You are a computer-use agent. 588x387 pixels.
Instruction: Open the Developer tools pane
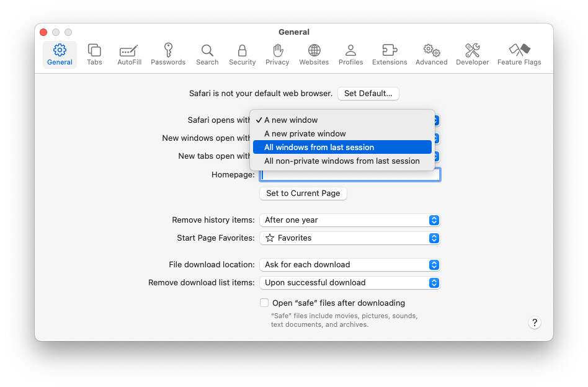[472, 55]
